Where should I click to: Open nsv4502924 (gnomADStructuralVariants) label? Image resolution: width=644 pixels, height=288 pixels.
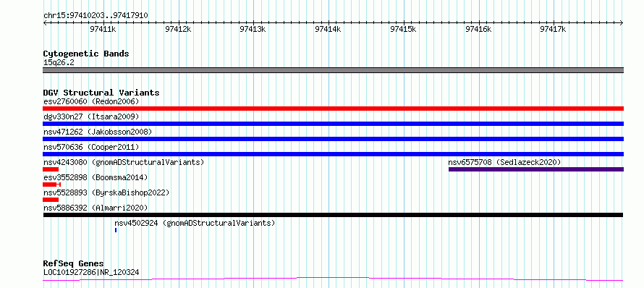tap(195, 223)
